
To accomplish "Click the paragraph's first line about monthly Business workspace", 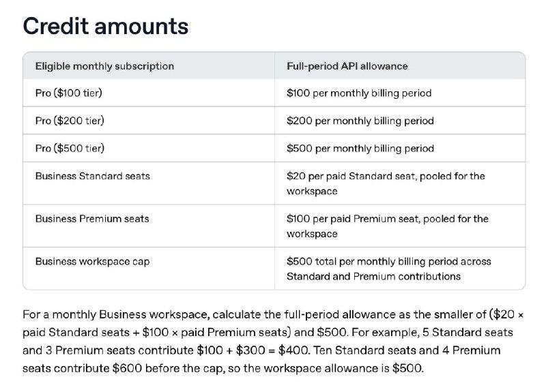I will coord(274,314).
